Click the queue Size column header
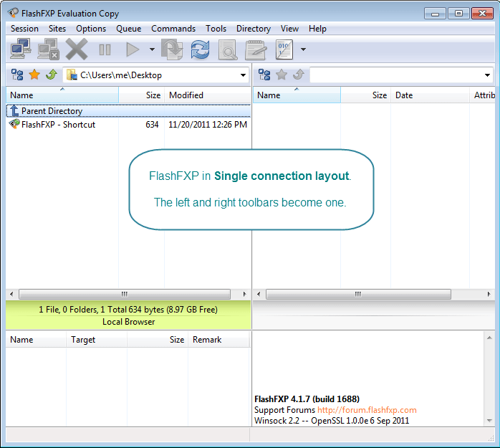Viewport: 500px width, 448px height. [x=158, y=340]
